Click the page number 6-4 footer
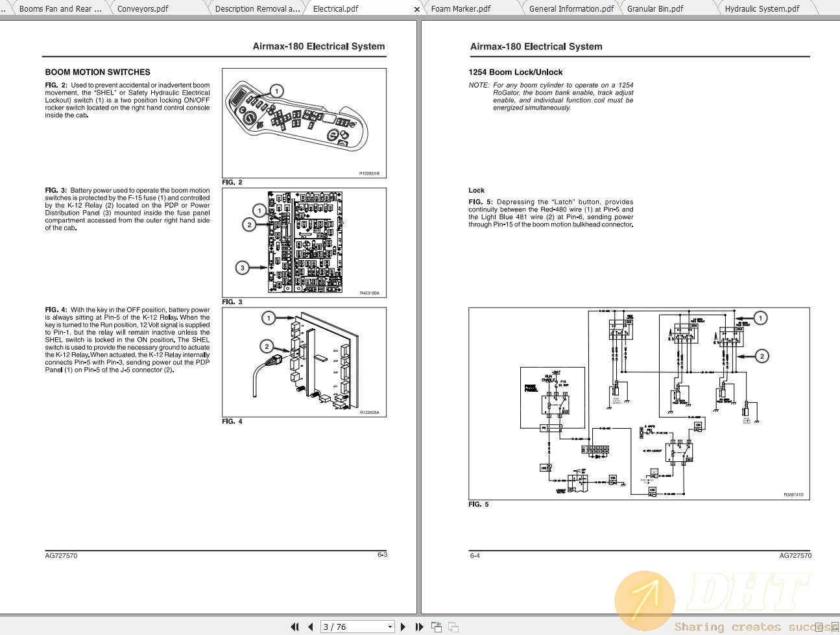The image size is (840, 635). tap(475, 555)
